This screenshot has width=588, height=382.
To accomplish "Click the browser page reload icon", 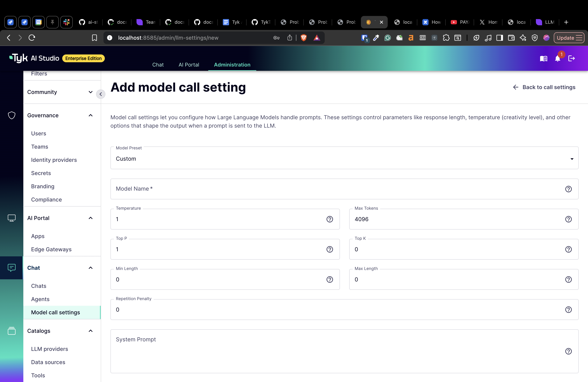I will click(x=32, y=38).
